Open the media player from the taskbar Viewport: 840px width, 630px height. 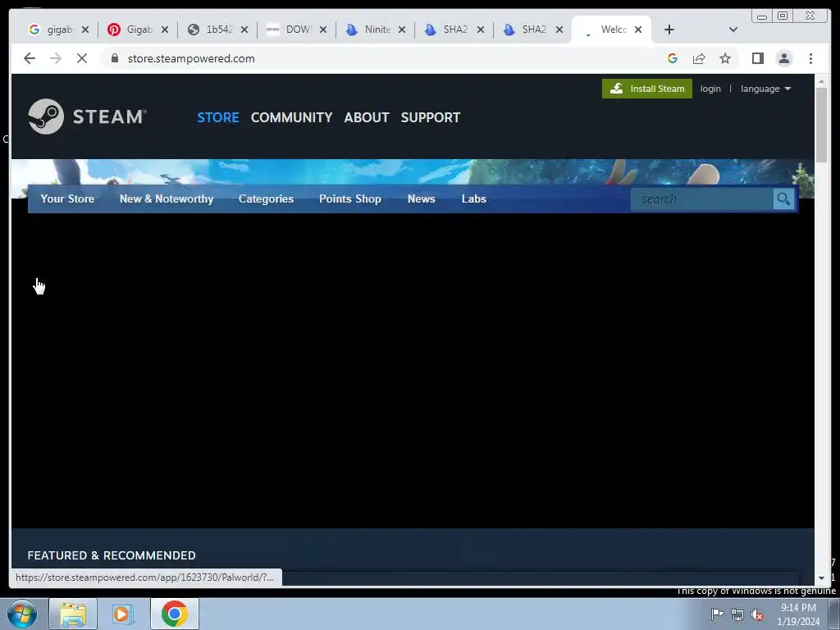coord(123,614)
